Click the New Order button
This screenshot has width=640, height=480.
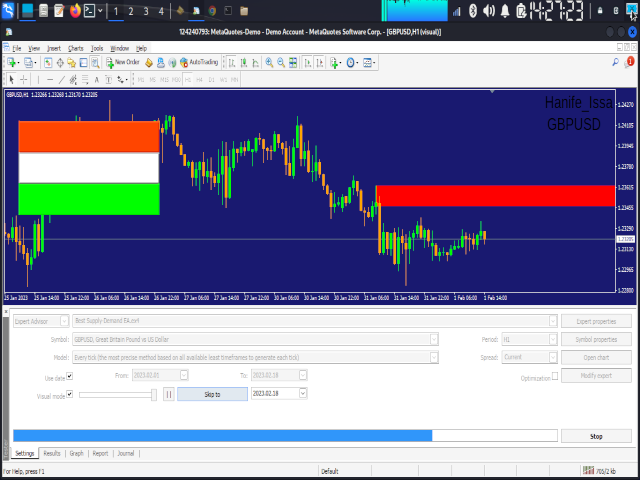click(123, 62)
